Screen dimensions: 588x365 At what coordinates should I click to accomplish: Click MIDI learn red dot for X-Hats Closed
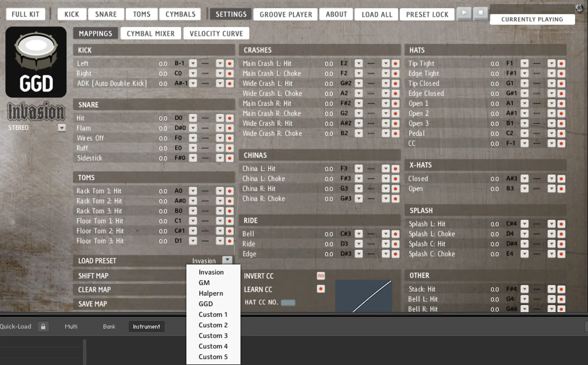click(561, 179)
